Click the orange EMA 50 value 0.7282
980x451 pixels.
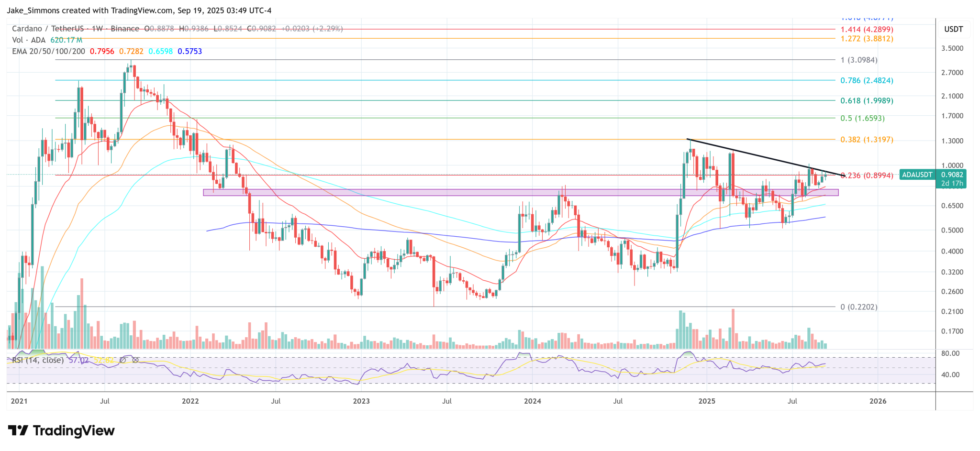[x=131, y=51]
